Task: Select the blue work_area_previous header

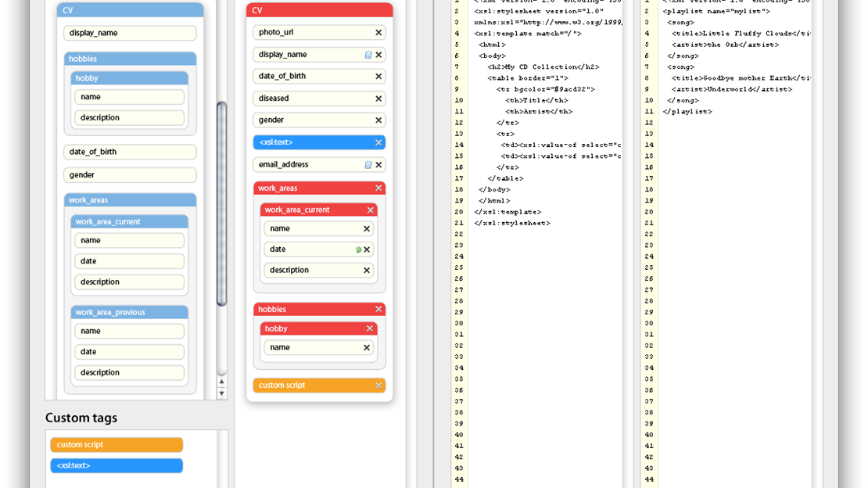Action: pos(130,312)
